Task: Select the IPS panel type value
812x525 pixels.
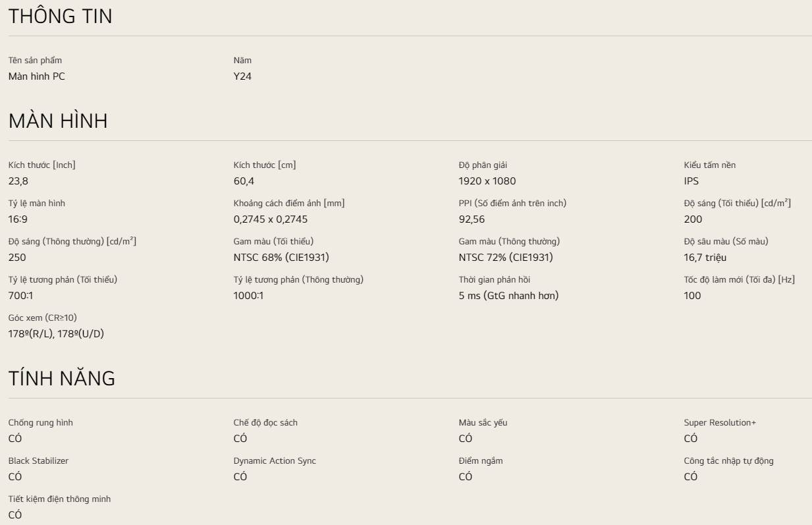Action: [691, 181]
